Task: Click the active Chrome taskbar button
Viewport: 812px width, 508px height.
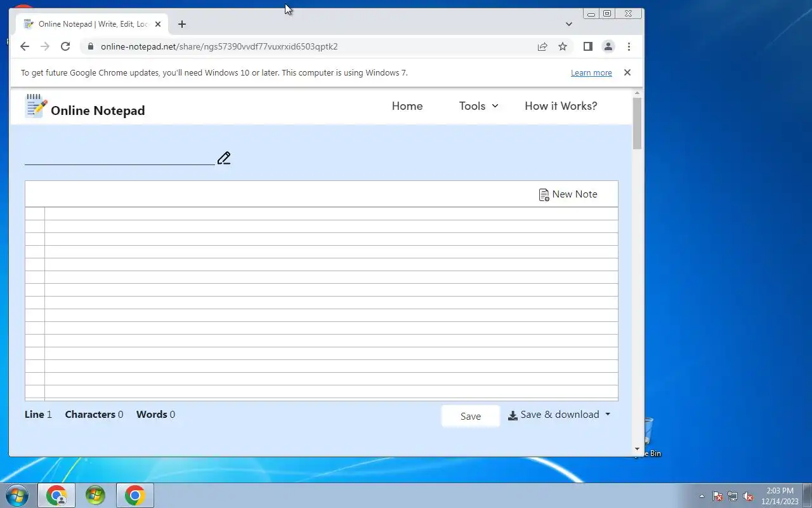Action: pyautogui.click(x=134, y=495)
